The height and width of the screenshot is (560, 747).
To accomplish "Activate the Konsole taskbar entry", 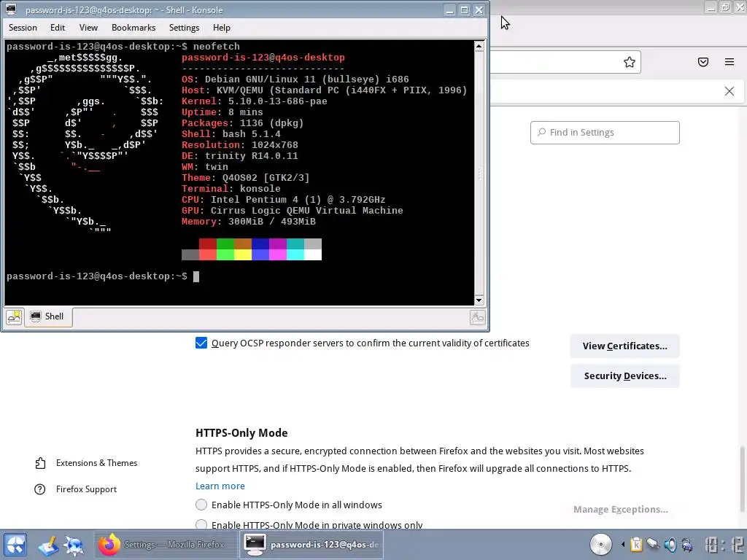I will point(311,545).
